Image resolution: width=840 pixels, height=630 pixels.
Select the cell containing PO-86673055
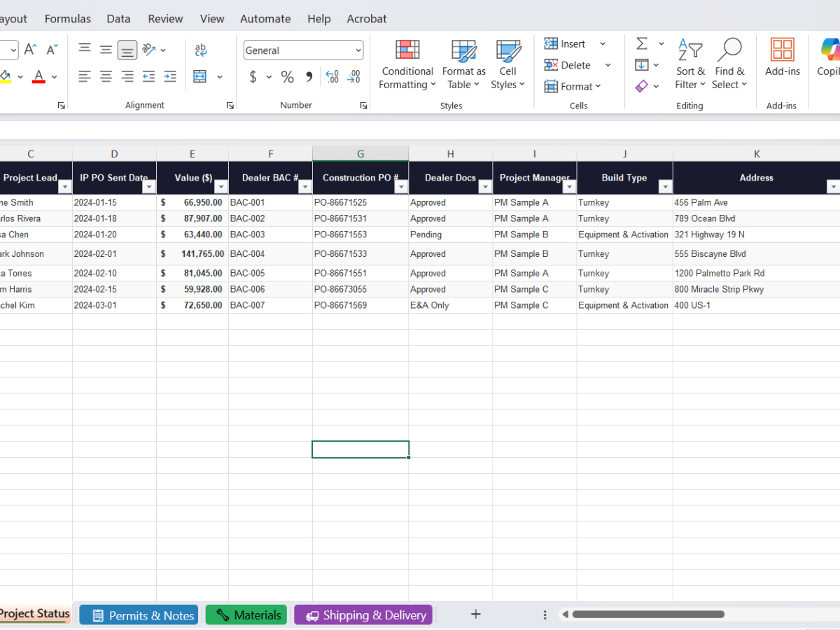(360, 289)
